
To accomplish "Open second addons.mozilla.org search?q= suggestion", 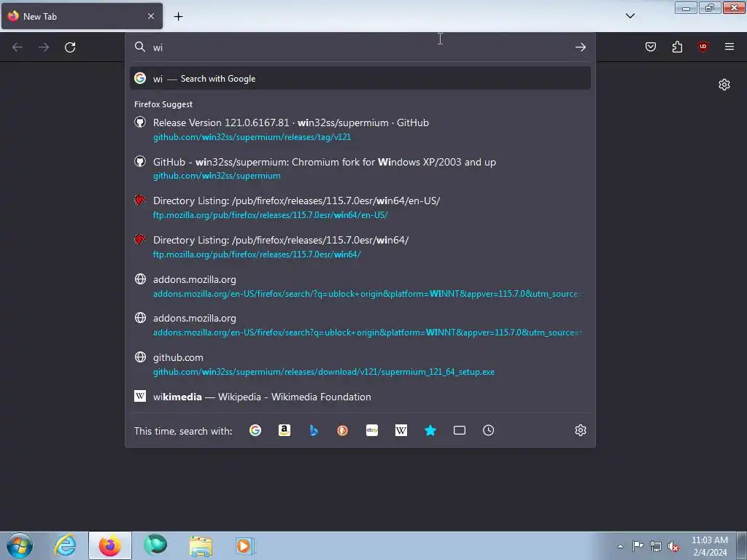I will pos(360,325).
